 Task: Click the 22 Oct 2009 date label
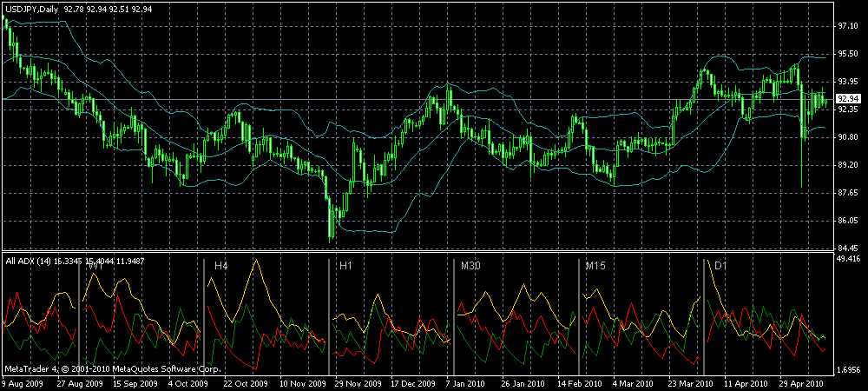click(x=246, y=383)
